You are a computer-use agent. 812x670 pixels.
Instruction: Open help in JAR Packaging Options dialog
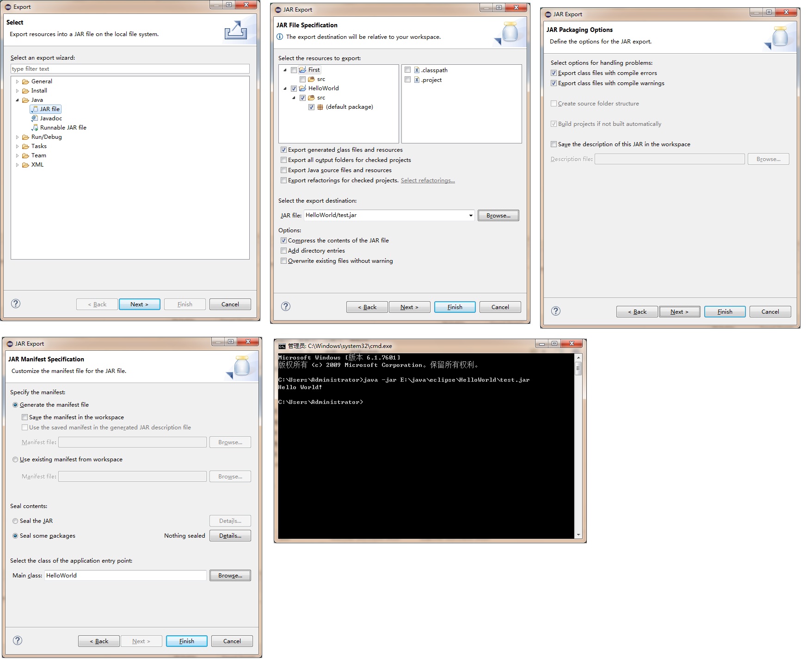tap(556, 311)
